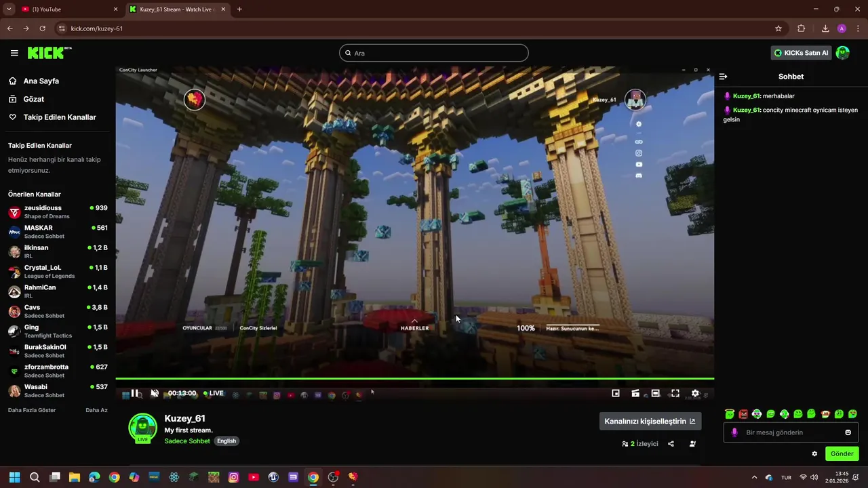Image resolution: width=868 pixels, height=488 pixels.
Task: Select the Kuzey_61 Stream browser tab
Action: click(177, 9)
